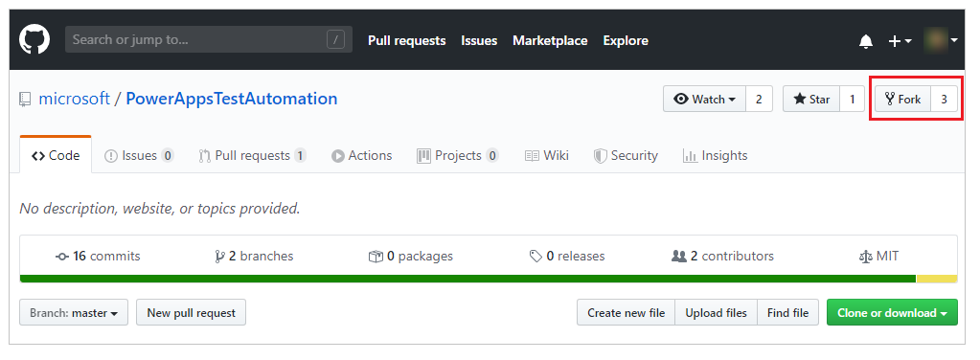Switch to the Insights tab
This screenshot has width=980, height=360.
click(x=715, y=156)
